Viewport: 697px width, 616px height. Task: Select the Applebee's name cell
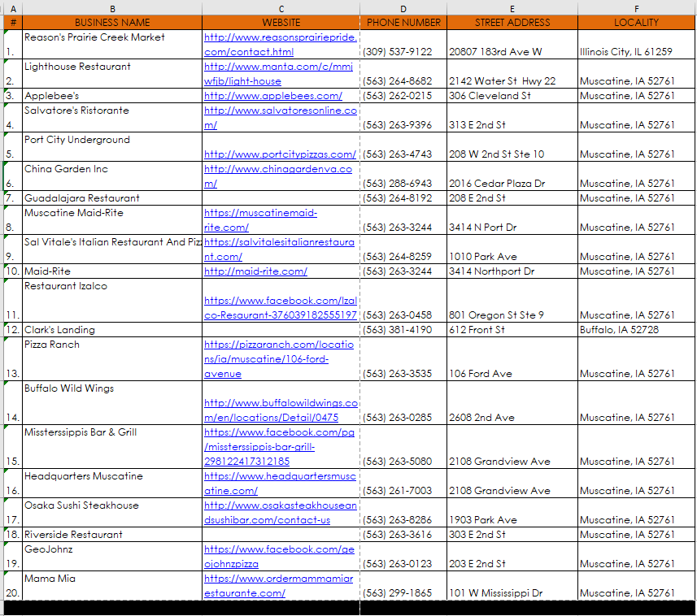[x=112, y=95]
